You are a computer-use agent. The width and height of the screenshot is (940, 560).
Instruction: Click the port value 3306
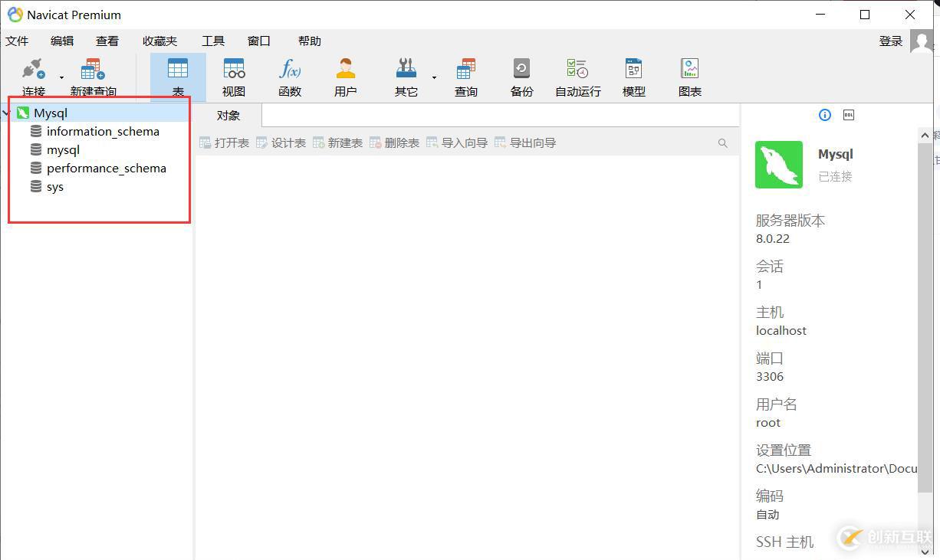(770, 377)
